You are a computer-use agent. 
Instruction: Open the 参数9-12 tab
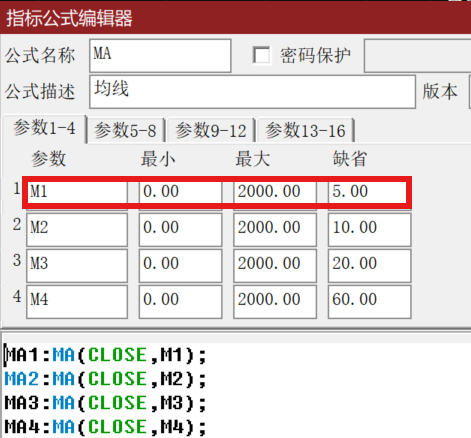click(211, 130)
